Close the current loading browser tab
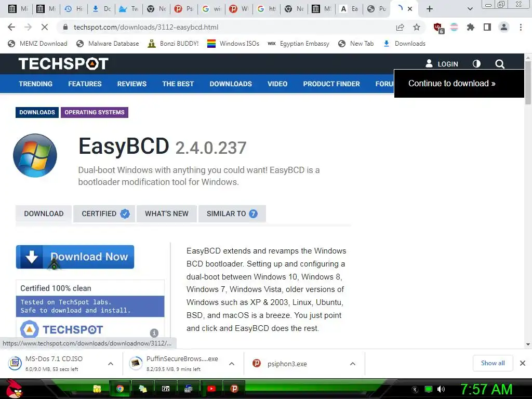The width and height of the screenshot is (532, 399). pos(410,9)
